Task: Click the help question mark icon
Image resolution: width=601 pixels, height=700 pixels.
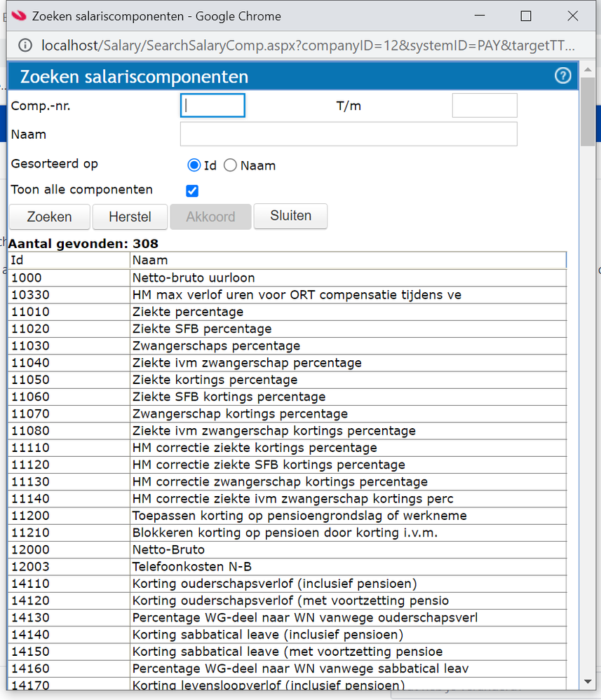Action: [x=562, y=76]
